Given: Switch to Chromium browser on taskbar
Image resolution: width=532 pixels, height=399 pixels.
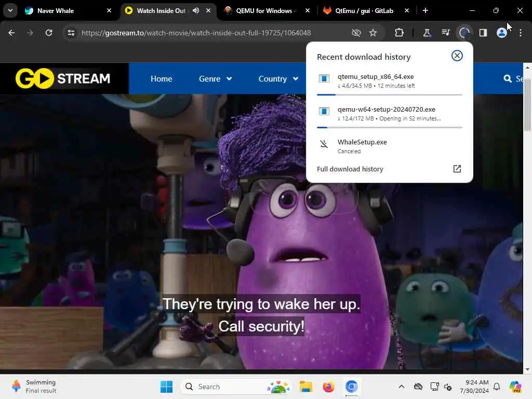Looking at the screenshot, I should click(352, 387).
